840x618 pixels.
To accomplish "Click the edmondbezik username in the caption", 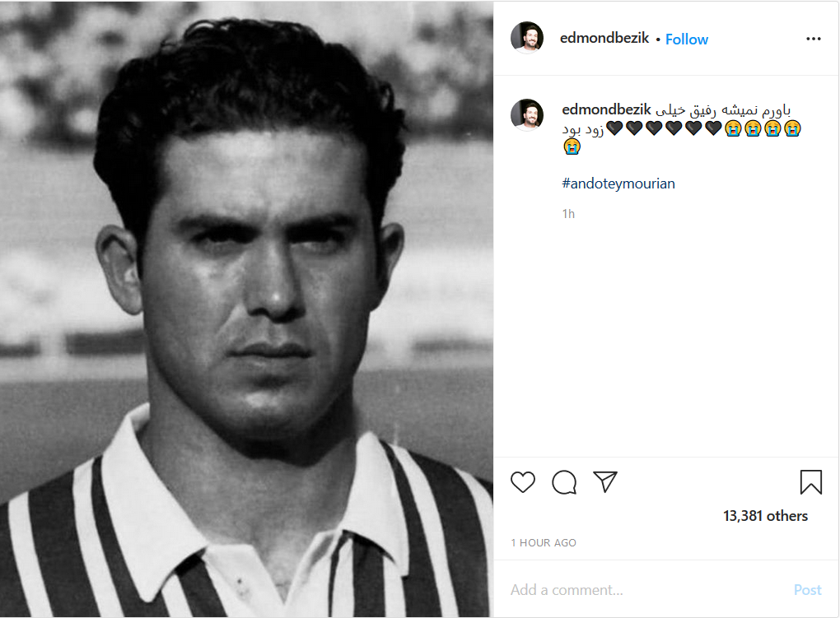I will pos(606,110).
